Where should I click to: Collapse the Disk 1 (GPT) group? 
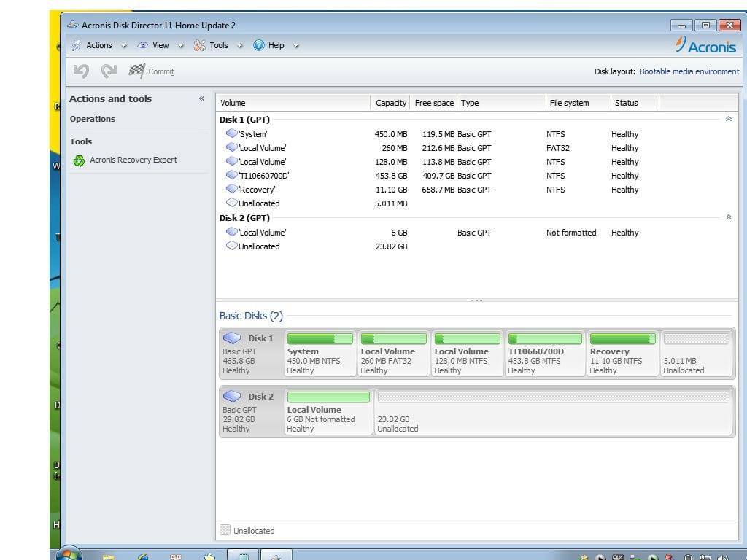729,119
